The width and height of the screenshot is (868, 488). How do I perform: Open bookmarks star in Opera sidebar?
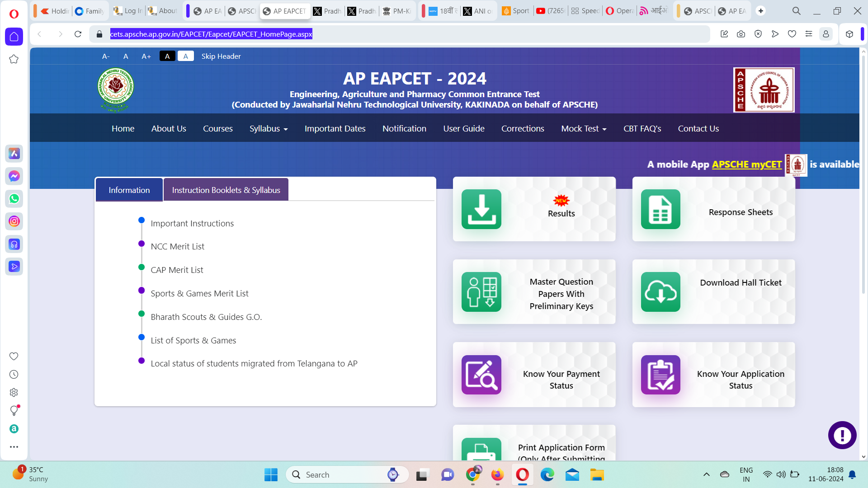click(x=14, y=59)
